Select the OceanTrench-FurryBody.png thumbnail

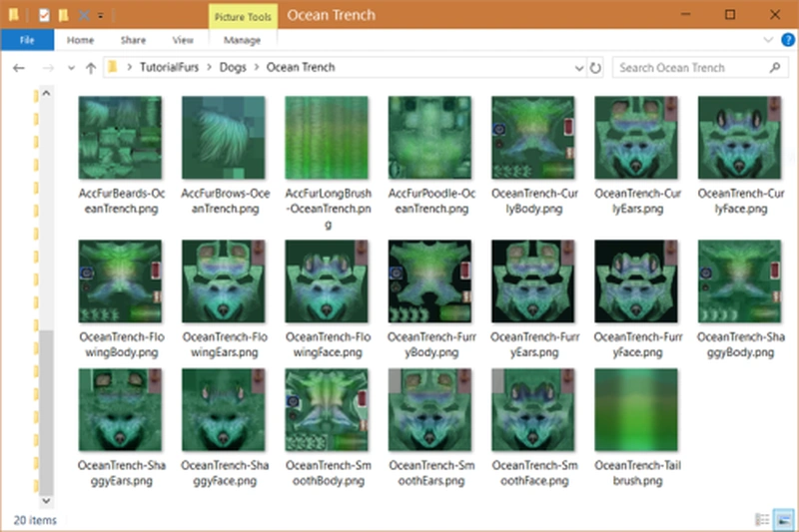click(x=429, y=281)
